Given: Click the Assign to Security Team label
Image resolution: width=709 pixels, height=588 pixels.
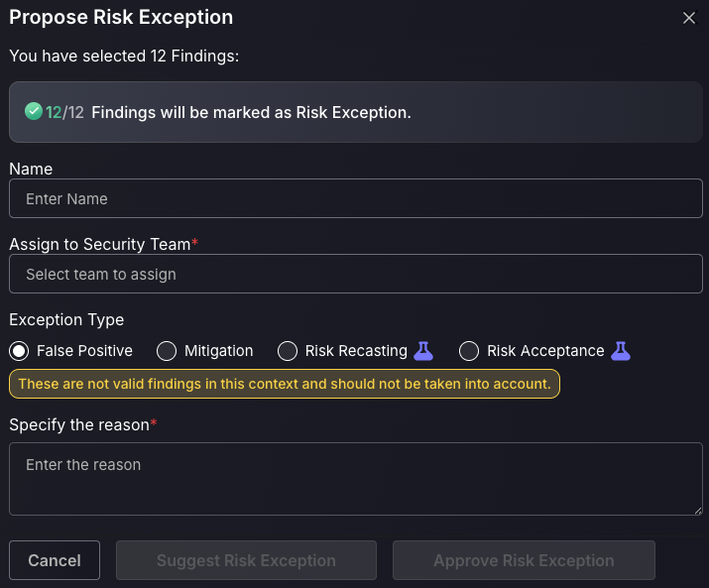Looking at the screenshot, I should click(x=100, y=244).
